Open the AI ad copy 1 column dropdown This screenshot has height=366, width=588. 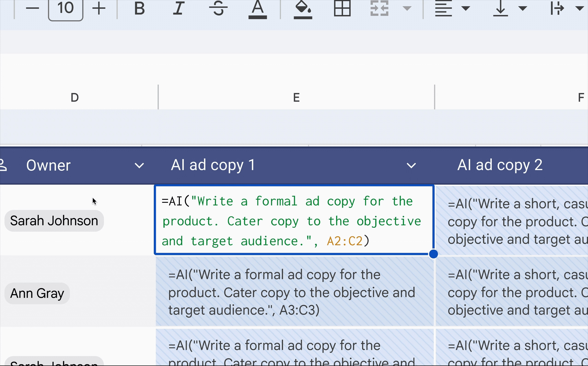(411, 165)
